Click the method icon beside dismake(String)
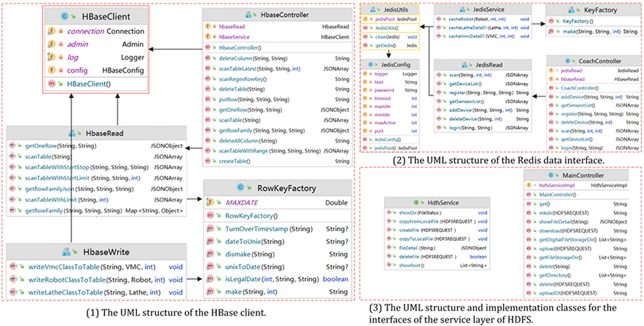 pos(211,254)
